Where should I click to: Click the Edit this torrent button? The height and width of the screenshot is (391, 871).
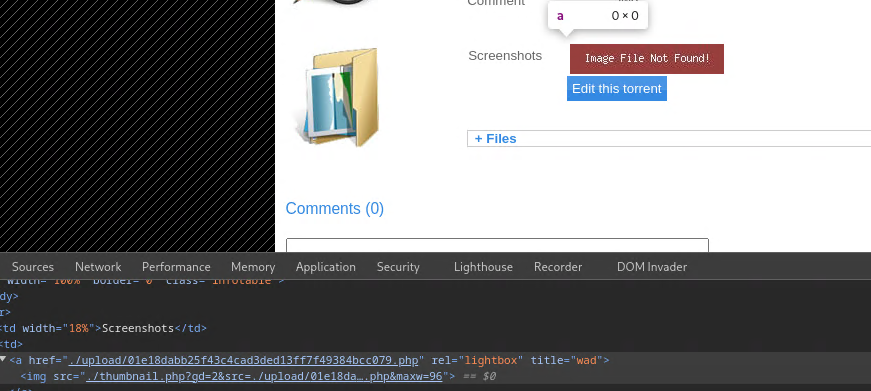(617, 89)
